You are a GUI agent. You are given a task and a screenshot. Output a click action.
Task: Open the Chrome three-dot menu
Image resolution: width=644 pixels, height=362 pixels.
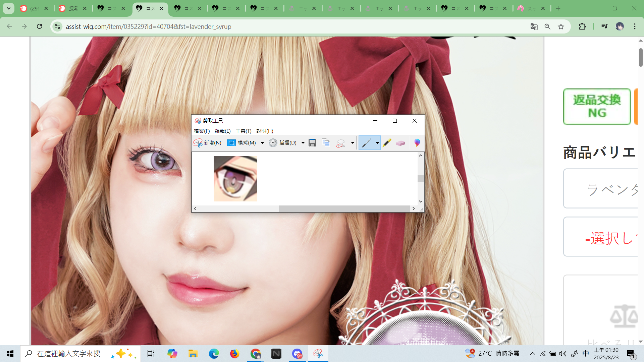click(635, 26)
